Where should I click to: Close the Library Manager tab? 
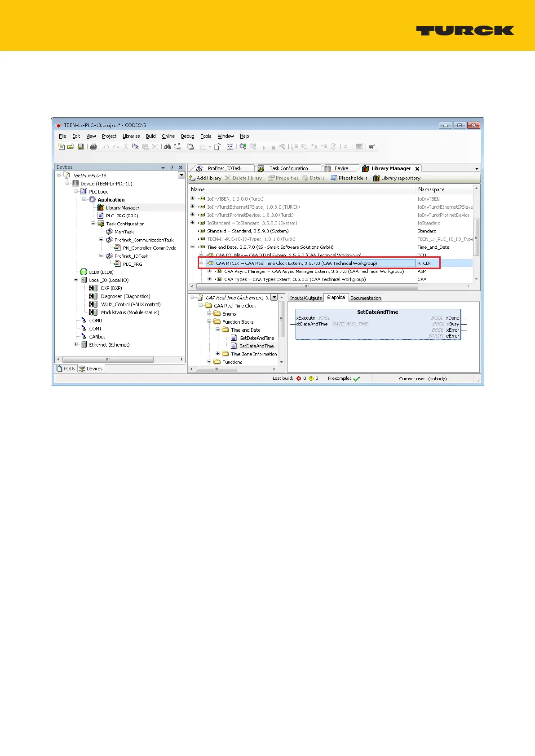[417, 169]
